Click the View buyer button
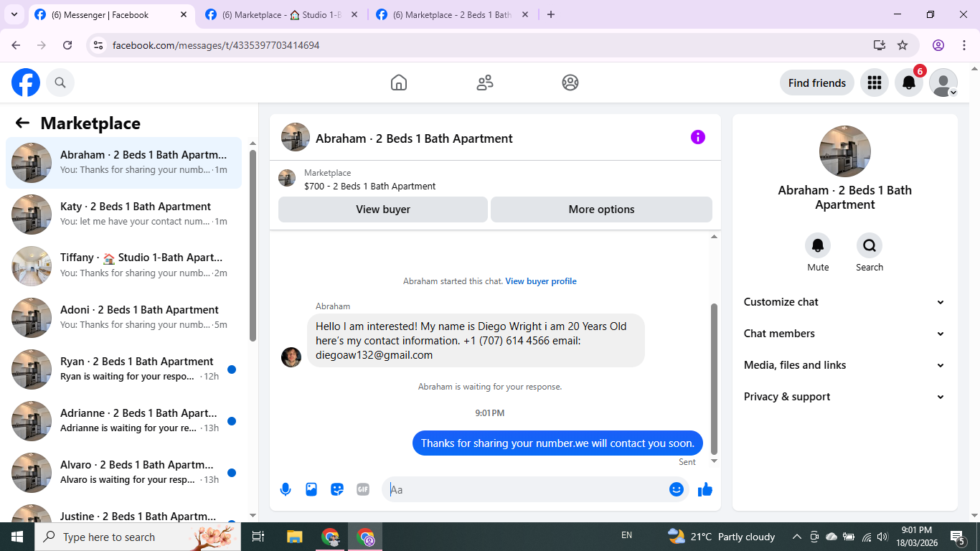The width and height of the screenshot is (980, 551). click(383, 209)
